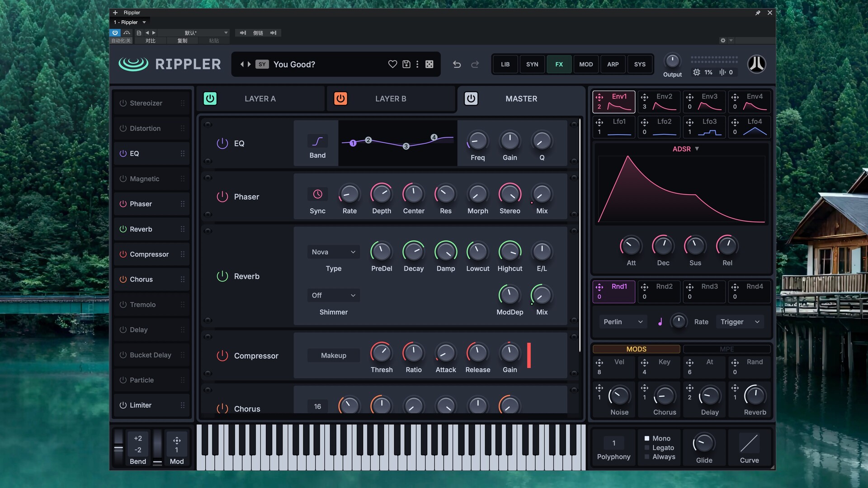868x488 pixels.
Task: Toggle the Phaser Sync clock icon
Action: coord(317,194)
